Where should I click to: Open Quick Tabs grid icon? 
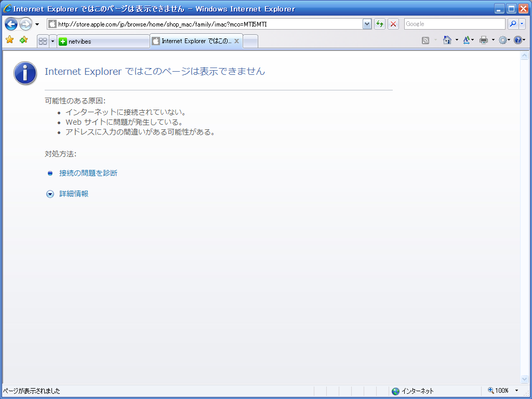pos(43,42)
